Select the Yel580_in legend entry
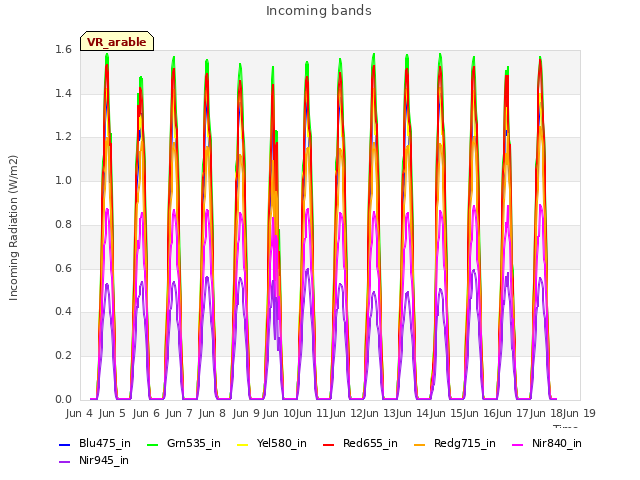The image size is (640, 480). [272, 444]
